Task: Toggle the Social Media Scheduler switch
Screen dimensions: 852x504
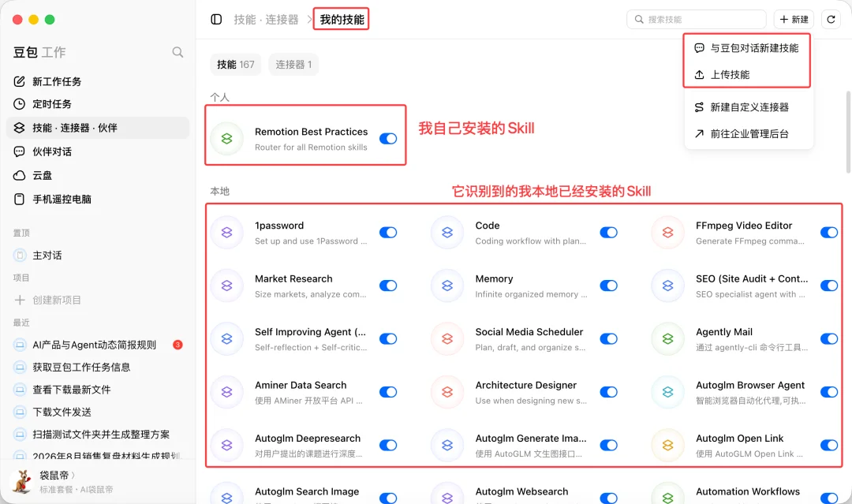Action: [x=608, y=339]
